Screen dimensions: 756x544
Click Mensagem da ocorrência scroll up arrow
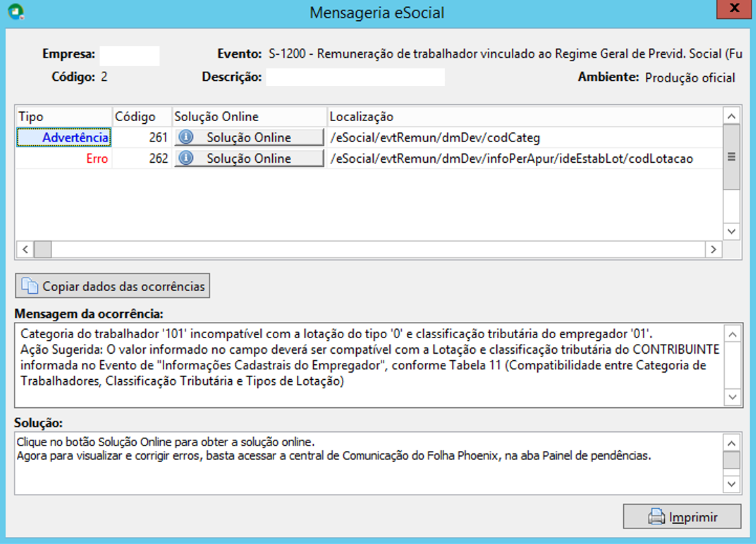(733, 334)
